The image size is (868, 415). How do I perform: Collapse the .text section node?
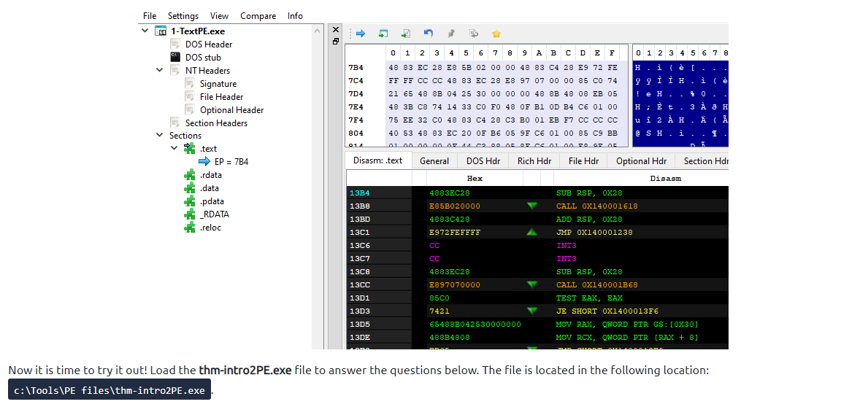(x=174, y=148)
